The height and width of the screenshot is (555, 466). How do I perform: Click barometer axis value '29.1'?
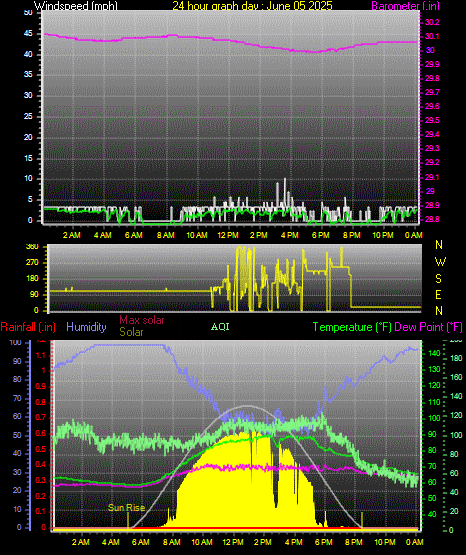coord(432,177)
